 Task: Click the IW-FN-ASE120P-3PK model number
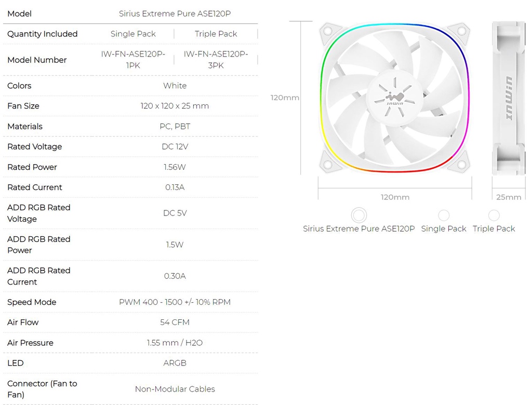point(216,60)
